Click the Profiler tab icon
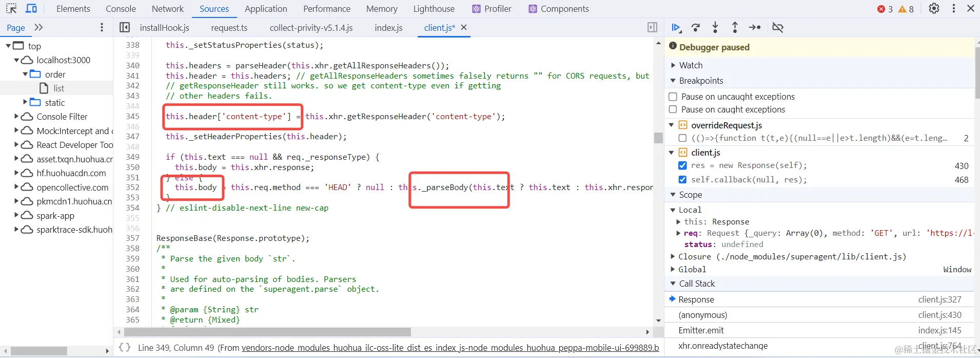The width and height of the screenshot is (980, 358). [476, 9]
